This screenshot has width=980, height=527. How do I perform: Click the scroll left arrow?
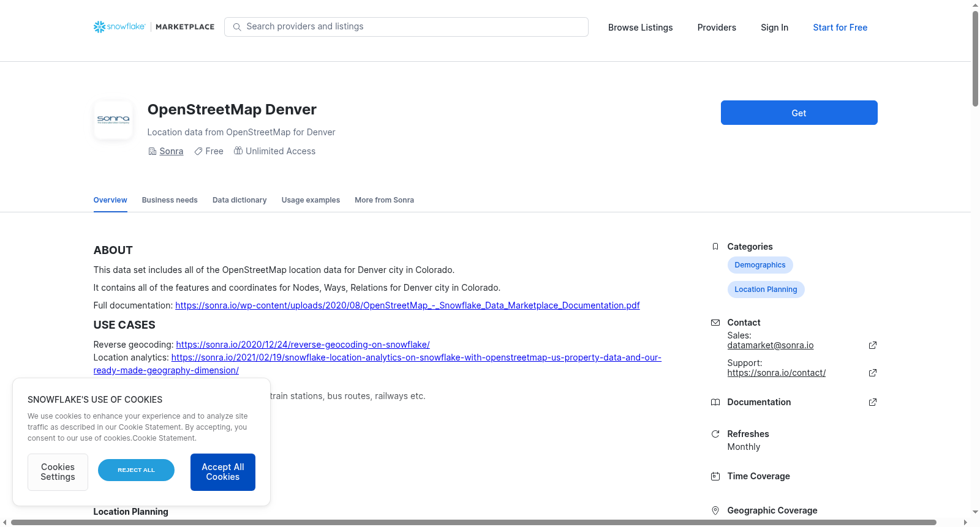coord(5,522)
